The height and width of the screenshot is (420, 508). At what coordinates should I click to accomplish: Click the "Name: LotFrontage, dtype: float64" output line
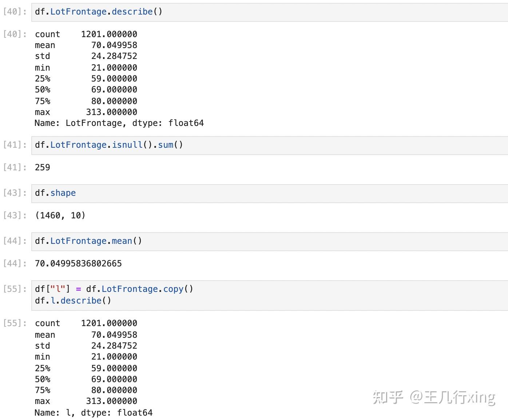tap(119, 123)
